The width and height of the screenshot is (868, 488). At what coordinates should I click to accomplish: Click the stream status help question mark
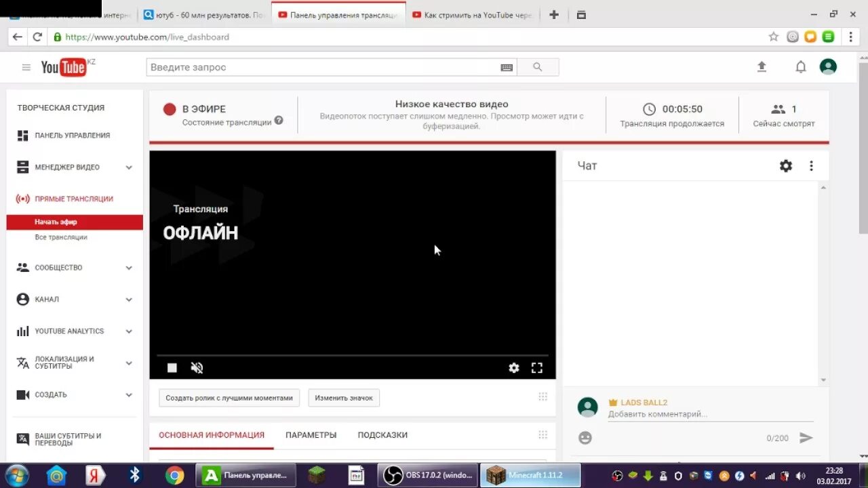pyautogui.click(x=279, y=121)
